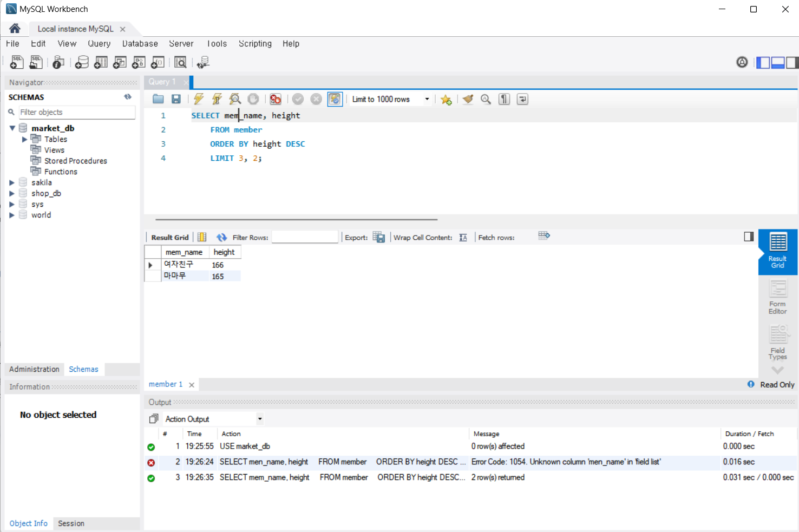Toggle bottom output panel visibility
The width and height of the screenshot is (799, 532).
point(778,63)
